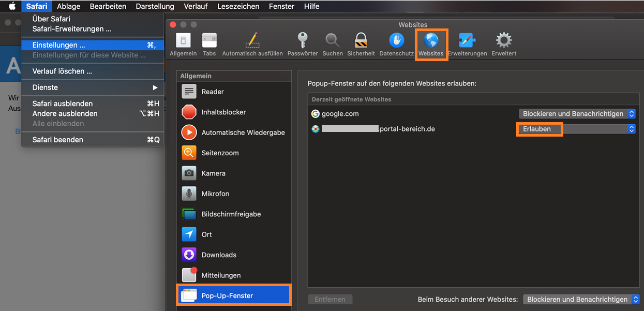Open the Sicherheit lock pane
This screenshot has height=311, width=644.
361,45
